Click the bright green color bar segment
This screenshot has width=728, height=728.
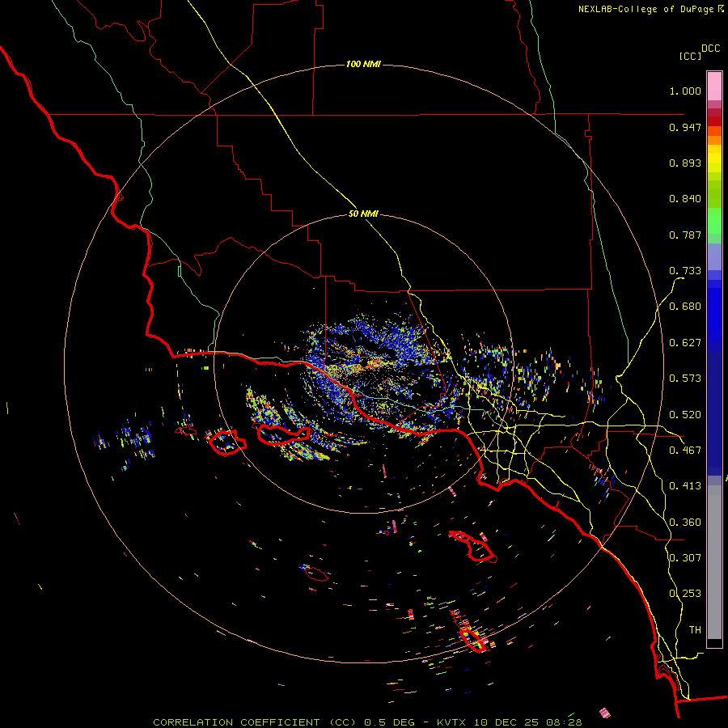click(714, 221)
